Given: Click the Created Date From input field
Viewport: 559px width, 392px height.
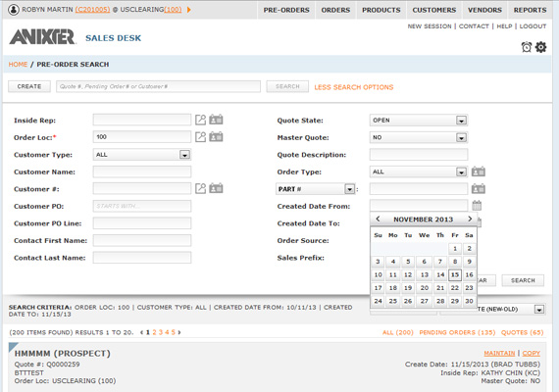Looking at the screenshot, I should 419,205.
